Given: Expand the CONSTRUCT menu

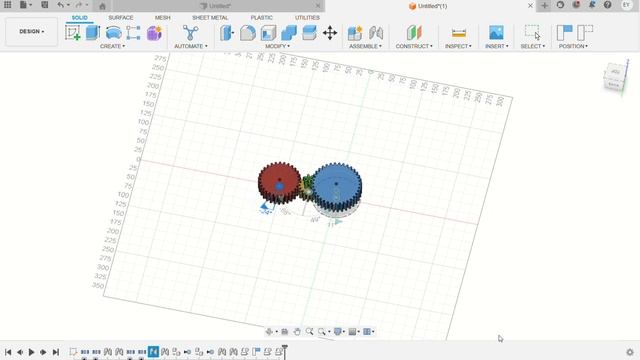Looking at the screenshot, I should pyautogui.click(x=414, y=46).
